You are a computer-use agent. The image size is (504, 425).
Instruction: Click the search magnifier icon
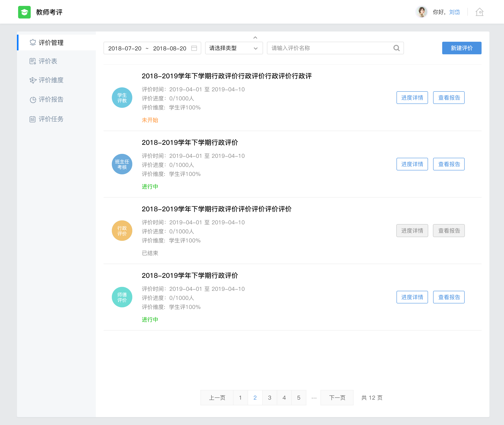pos(396,48)
